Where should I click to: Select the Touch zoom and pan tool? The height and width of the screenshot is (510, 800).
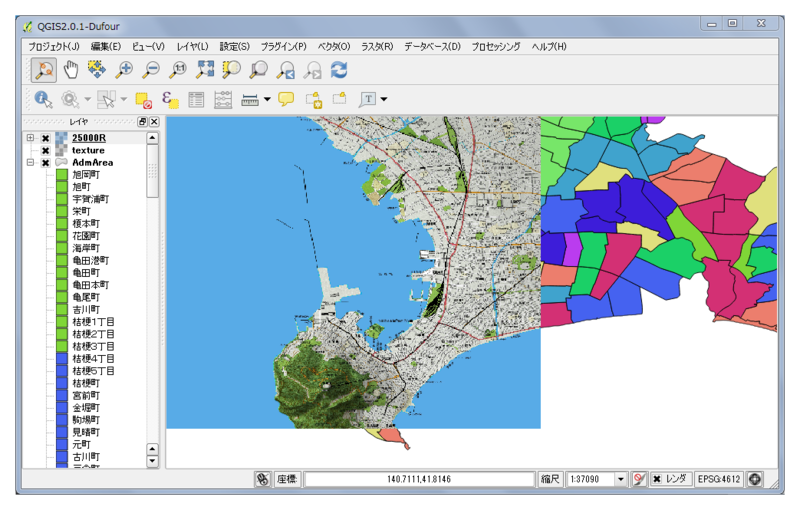44,70
